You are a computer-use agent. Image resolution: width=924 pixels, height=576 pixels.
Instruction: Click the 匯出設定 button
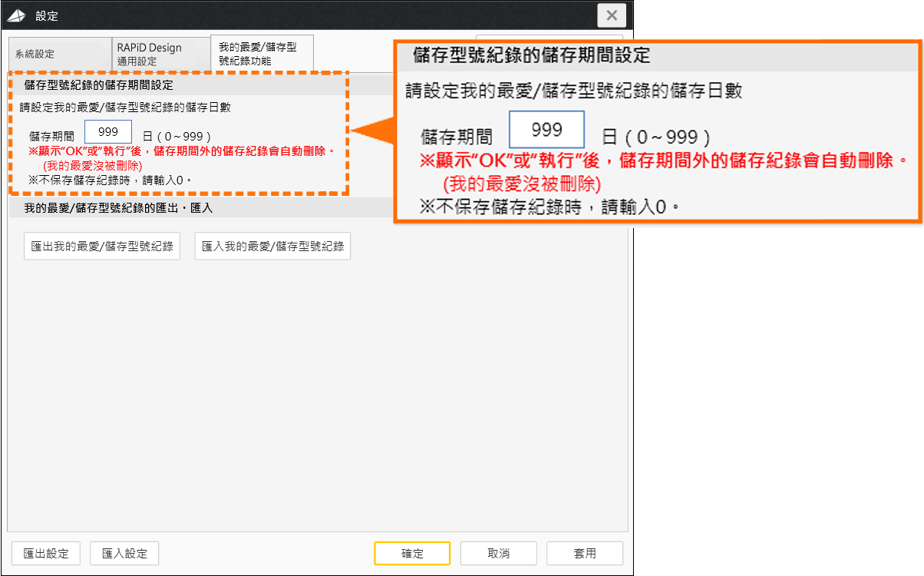46,553
